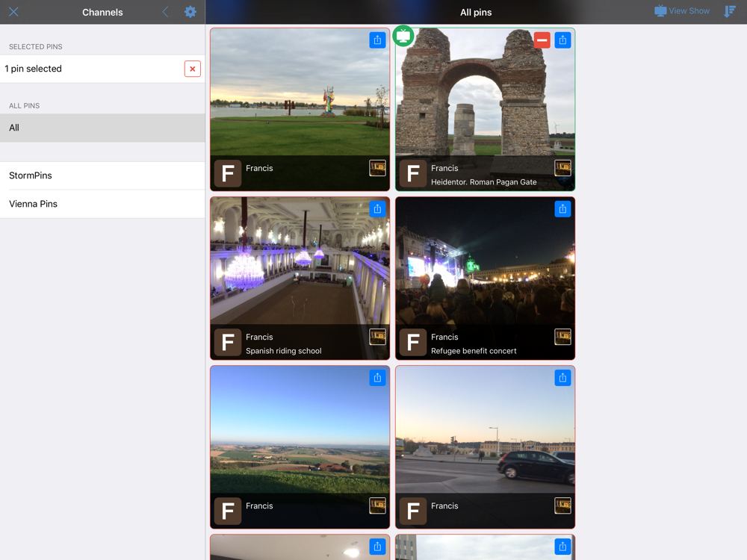Open channel badge on black car street pin
747x560 pixels.
562,505
